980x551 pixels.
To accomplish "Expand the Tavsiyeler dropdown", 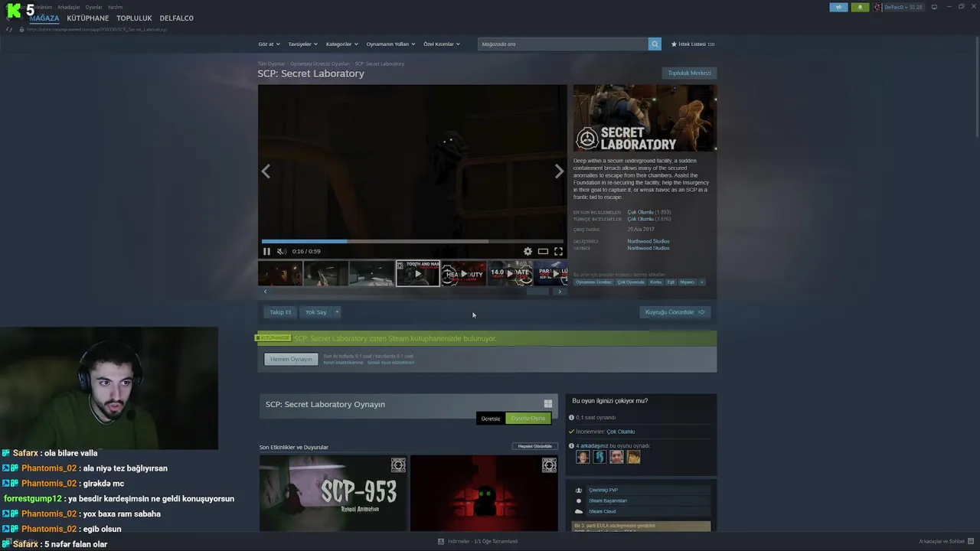I will [302, 44].
